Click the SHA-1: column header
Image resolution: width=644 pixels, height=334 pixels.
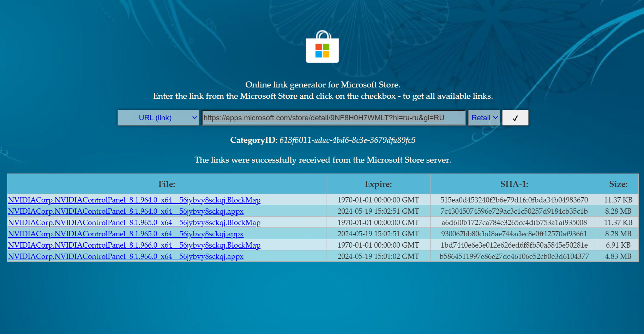[514, 184]
